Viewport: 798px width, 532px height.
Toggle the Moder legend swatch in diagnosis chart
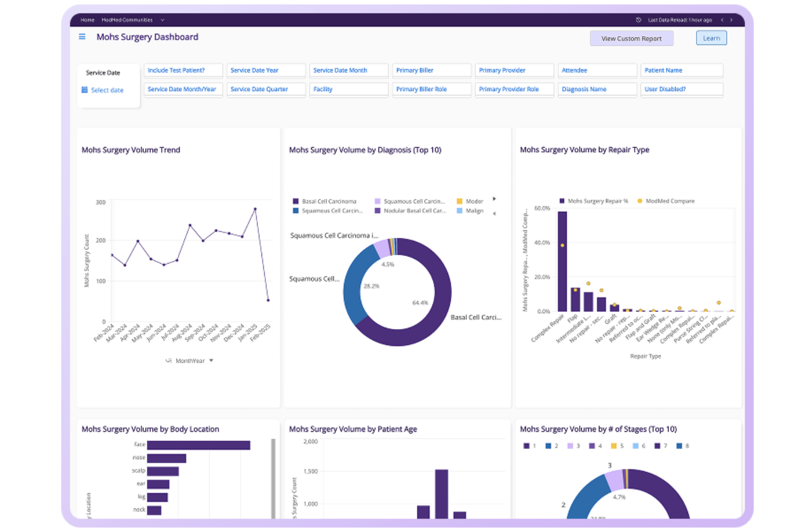pos(459,201)
